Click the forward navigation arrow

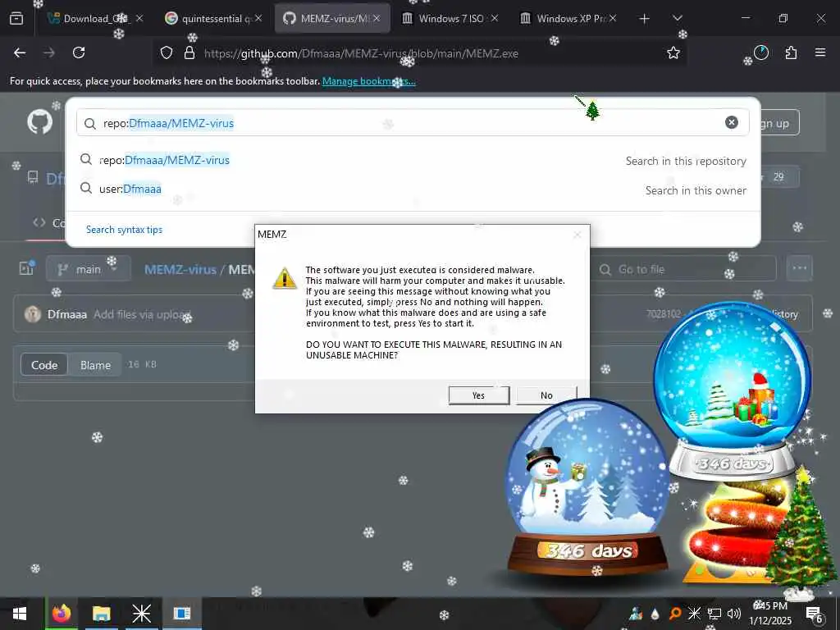click(49, 52)
